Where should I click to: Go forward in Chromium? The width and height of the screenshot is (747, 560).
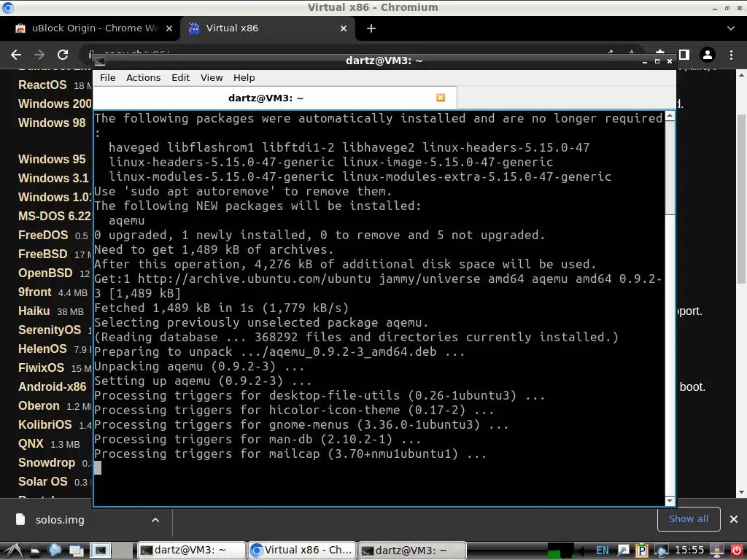(39, 55)
